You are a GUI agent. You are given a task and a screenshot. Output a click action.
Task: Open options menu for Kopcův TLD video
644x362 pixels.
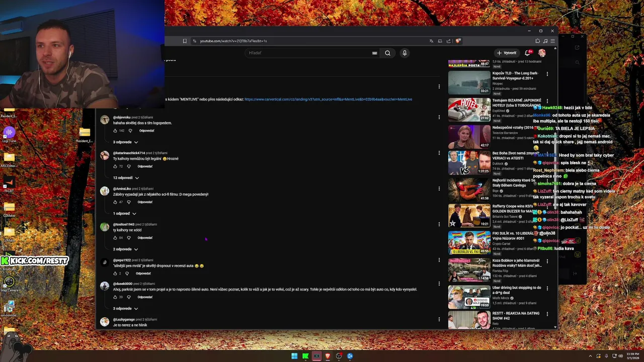click(547, 74)
